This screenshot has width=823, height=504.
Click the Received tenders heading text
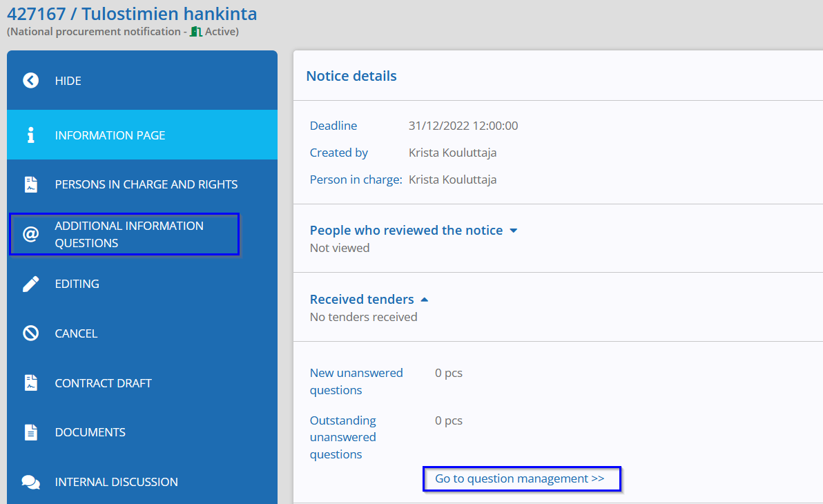362,299
